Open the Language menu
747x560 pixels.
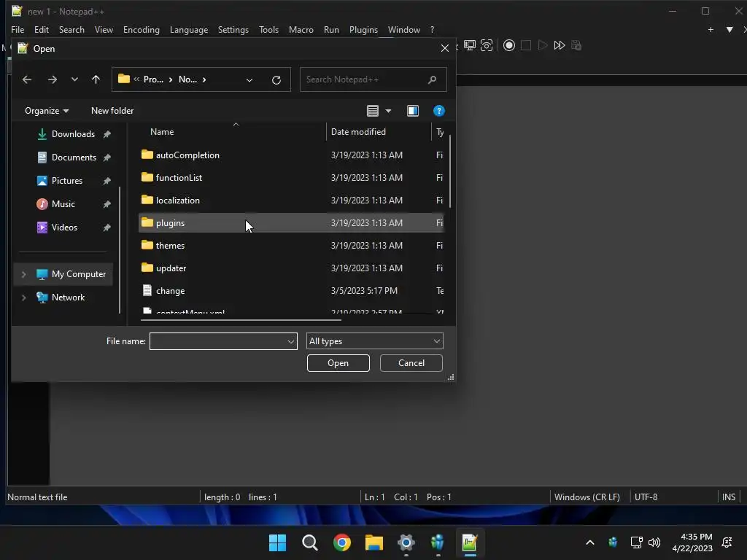[x=189, y=29]
